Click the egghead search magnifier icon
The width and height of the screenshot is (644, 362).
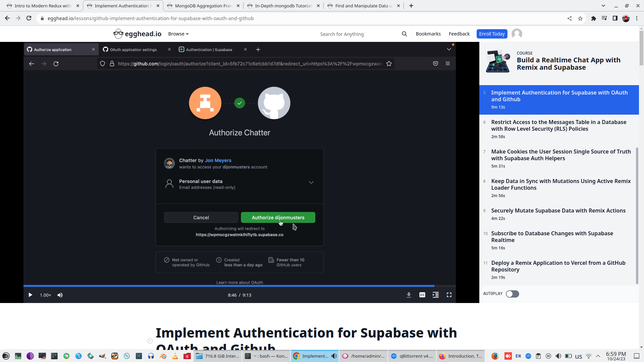coord(404,34)
